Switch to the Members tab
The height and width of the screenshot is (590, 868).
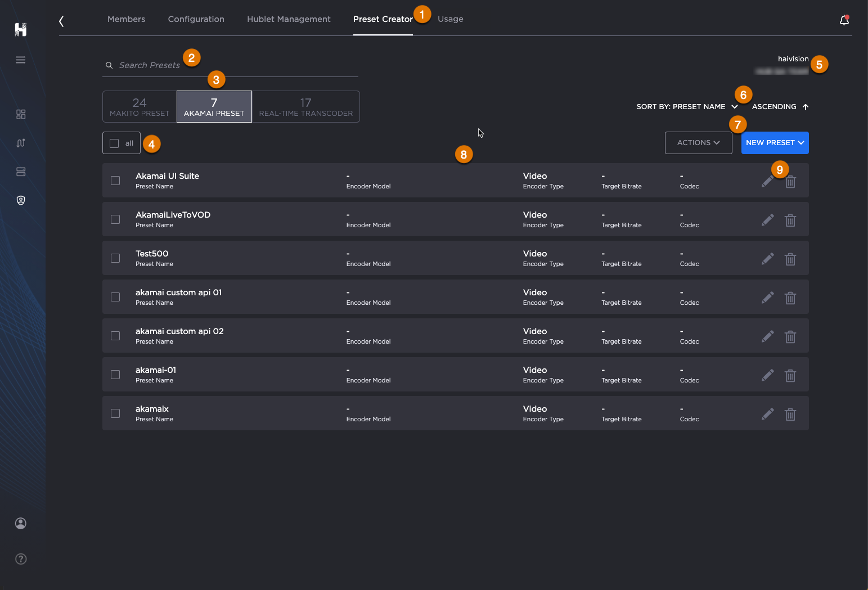126,19
